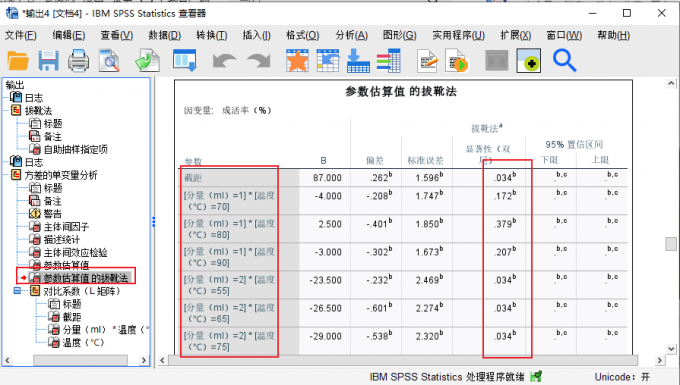Select 备注 under 拔靴法 in outline
Image resolution: width=680 pixels, height=385 pixels.
click(x=53, y=137)
